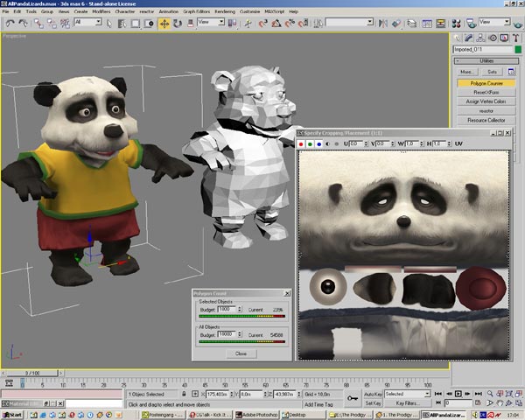Open the named selection sets dropdown
The width and height of the screenshot is (525, 420).
[349, 22]
